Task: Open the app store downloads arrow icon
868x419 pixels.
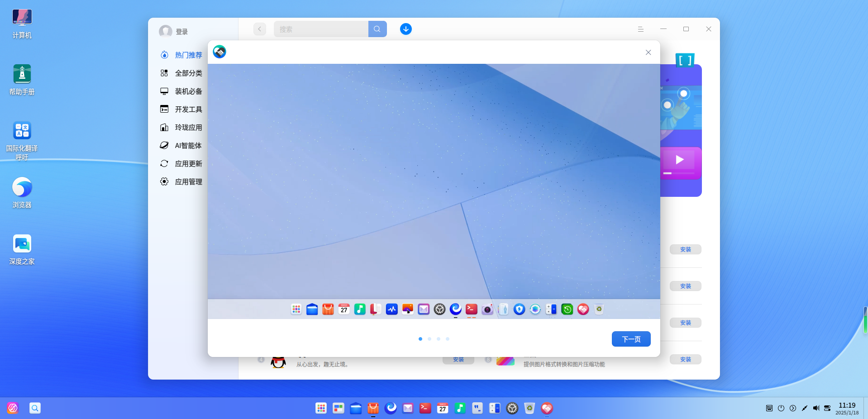Action: (x=406, y=29)
